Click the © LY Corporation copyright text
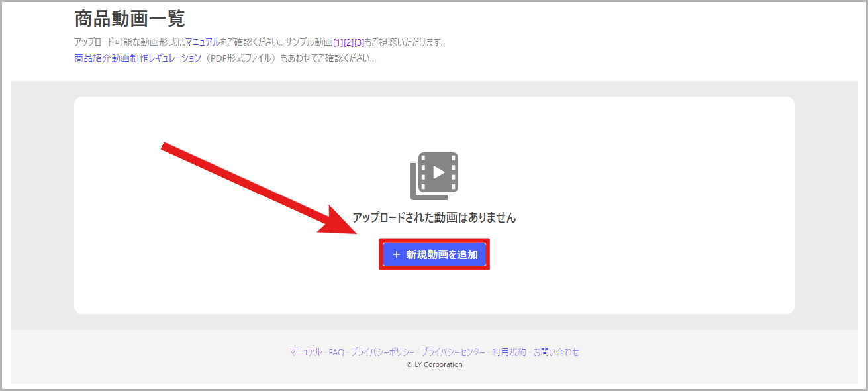This screenshot has height=391, width=868. (434, 364)
